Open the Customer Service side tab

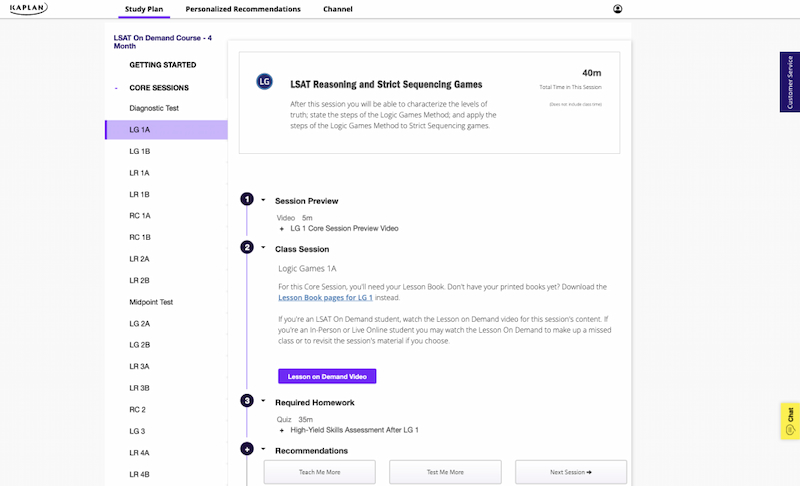pos(790,82)
